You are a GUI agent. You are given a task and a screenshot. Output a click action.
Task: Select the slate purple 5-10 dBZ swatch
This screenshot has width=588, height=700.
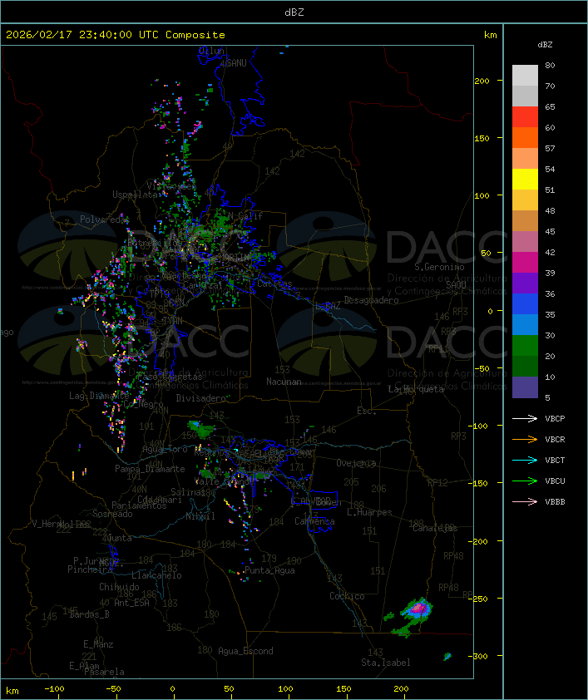point(525,387)
